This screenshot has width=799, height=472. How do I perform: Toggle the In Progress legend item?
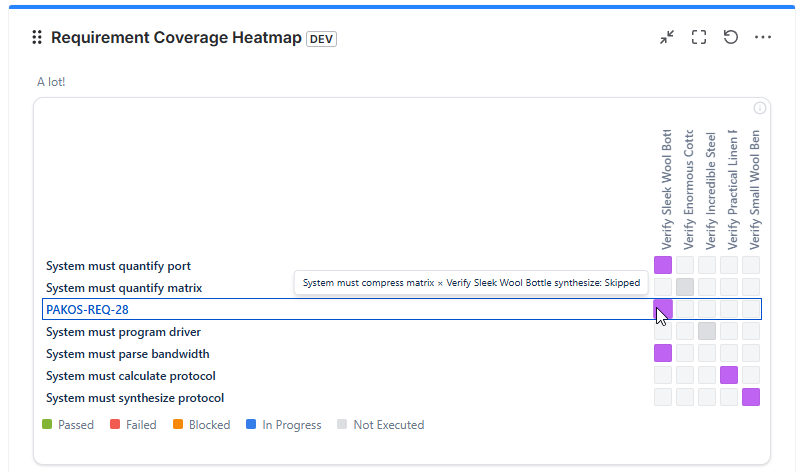tap(283, 425)
